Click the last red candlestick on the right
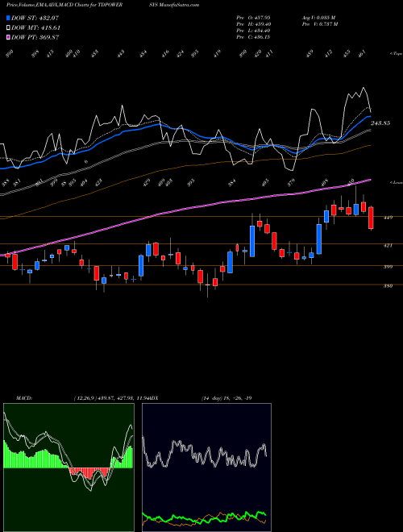403x532 pixels. click(371, 218)
